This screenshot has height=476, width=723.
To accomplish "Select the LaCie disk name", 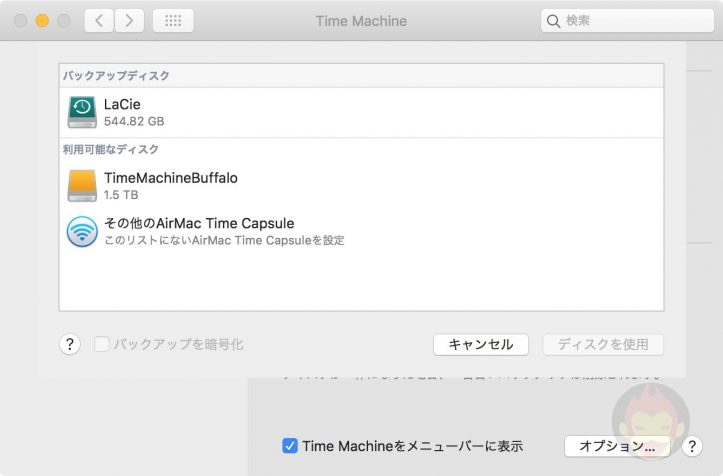I will coord(122,104).
